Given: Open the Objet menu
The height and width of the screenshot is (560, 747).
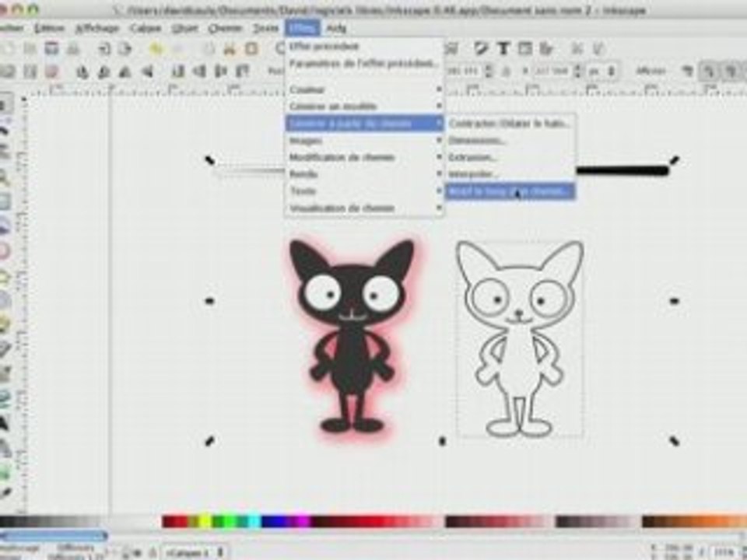Looking at the screenshot, I should click(x=185, y=28).
